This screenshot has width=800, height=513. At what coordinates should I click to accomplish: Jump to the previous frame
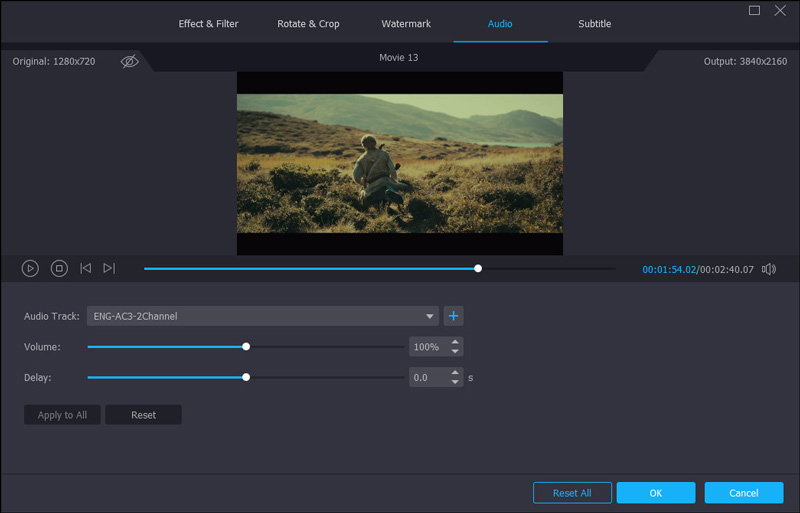point(86,268)
